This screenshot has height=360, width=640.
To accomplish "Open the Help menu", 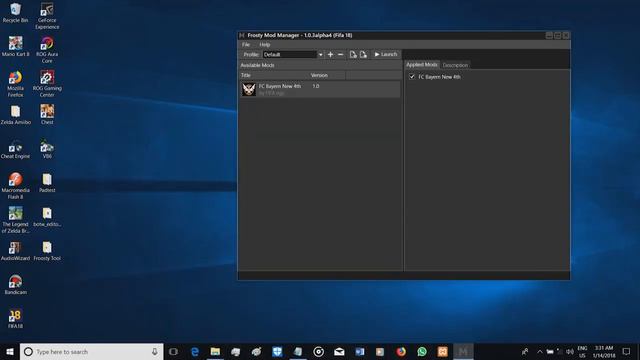I will 264,44.
